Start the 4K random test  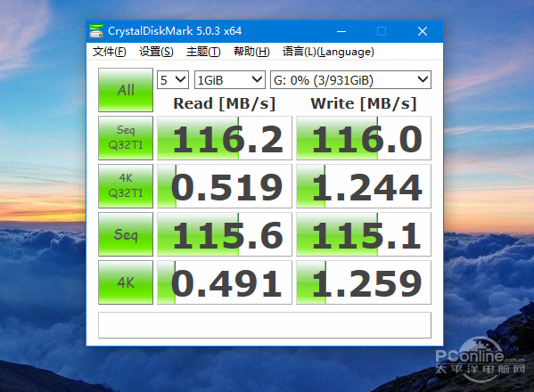(x=126, y=282)
